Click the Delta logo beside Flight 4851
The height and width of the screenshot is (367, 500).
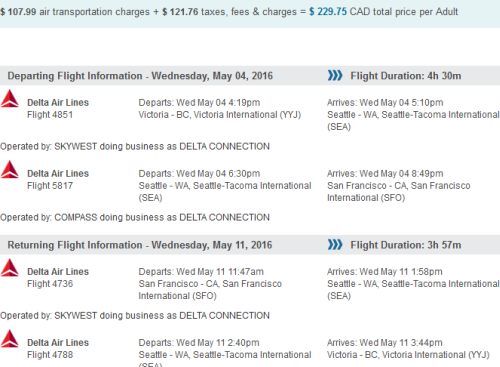[10, 99]
